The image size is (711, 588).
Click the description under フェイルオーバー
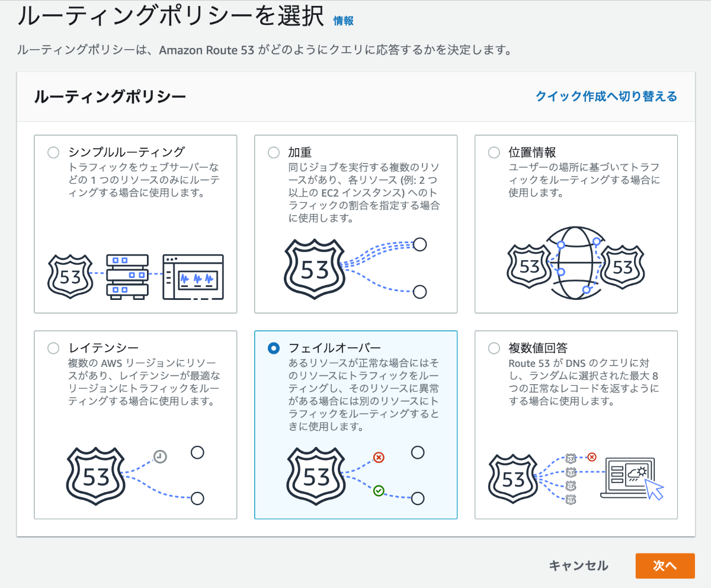[x=364, y=395]
